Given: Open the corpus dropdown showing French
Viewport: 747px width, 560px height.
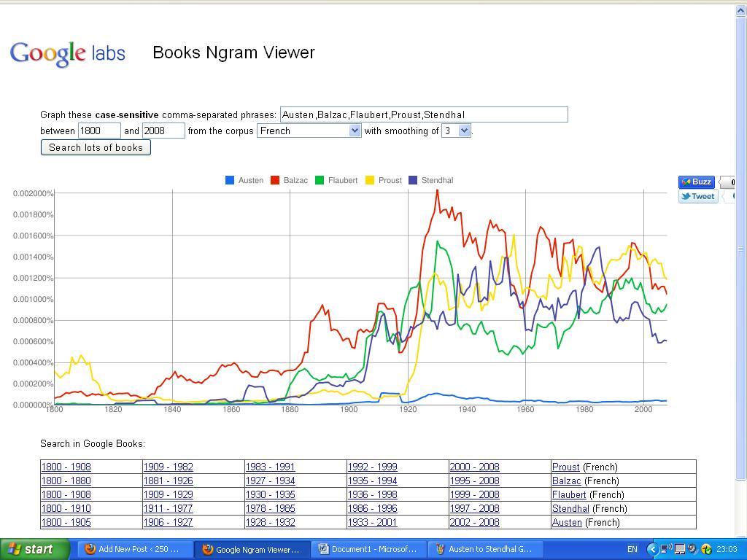Looking at the screenshot, I should coord(309,131).
